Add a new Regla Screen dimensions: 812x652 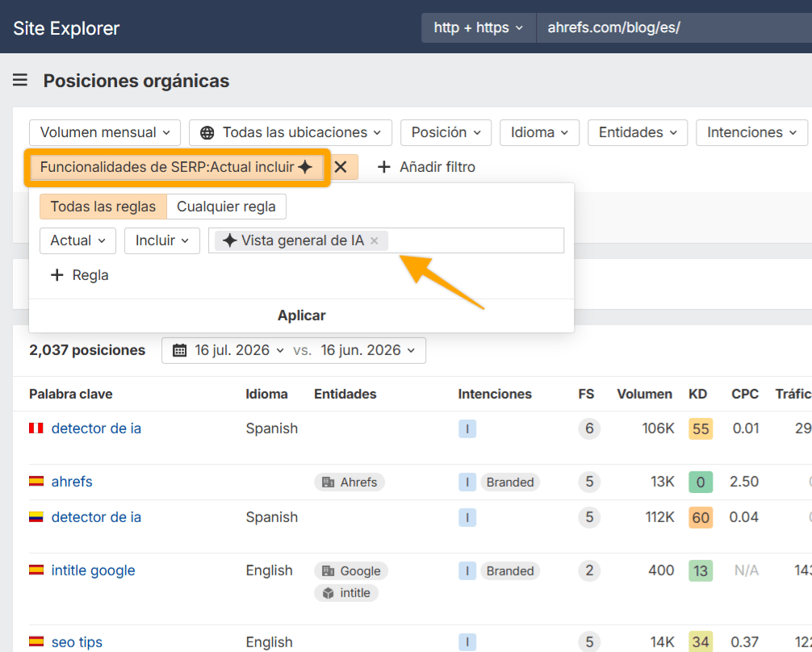pyautogui.click(x=79, y=275)
